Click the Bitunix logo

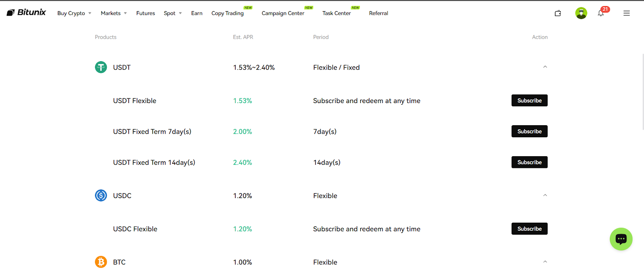click(x=26, y=12)
